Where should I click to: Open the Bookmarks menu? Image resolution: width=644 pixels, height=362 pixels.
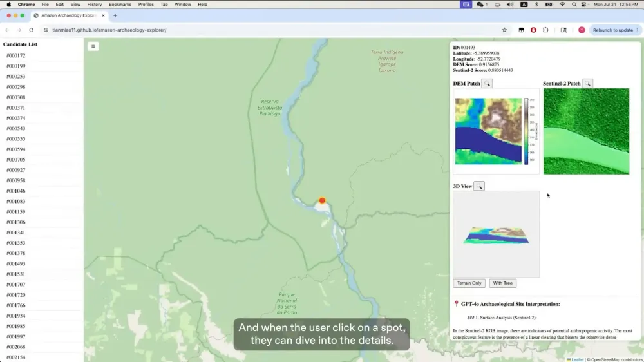tap(120, 4)
